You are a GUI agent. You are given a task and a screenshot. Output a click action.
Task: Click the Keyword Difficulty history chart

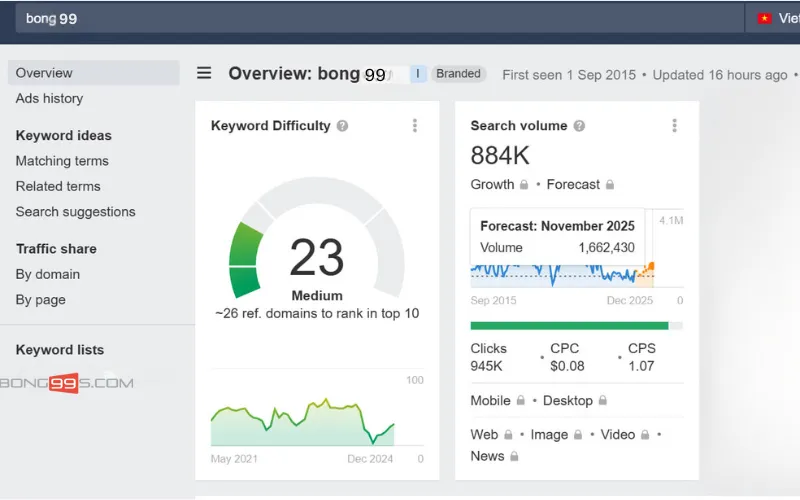[303, 422]
